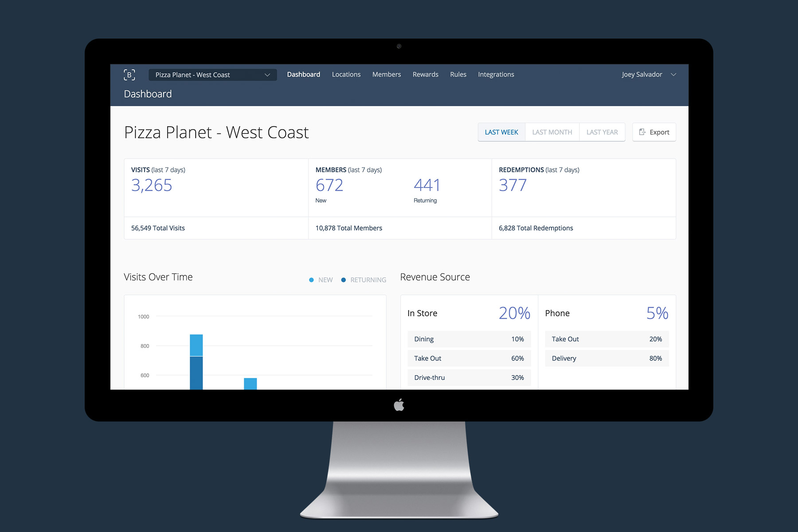Click the bracketed B logo icon
Screen dimensions: 798x532
coord(129,74)
